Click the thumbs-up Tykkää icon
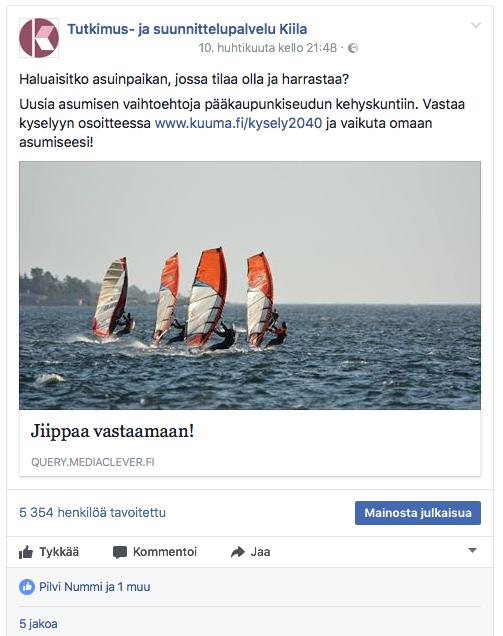 click(26, 552)
